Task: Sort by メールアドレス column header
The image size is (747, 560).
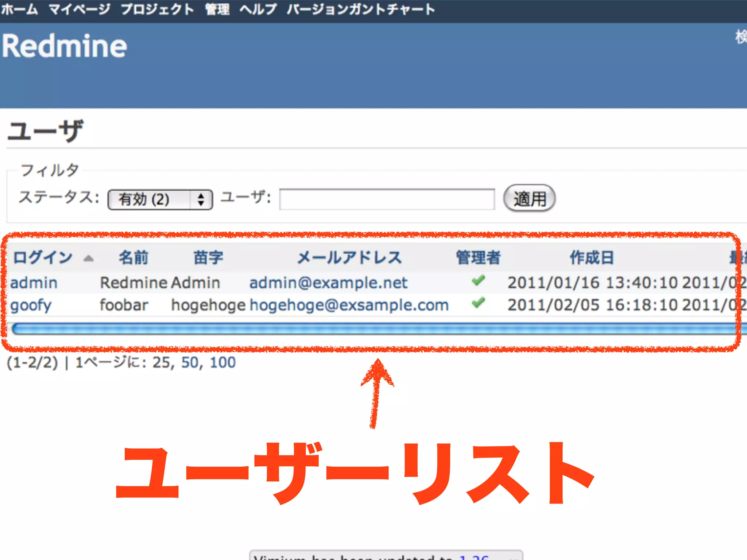Action: 349,257
